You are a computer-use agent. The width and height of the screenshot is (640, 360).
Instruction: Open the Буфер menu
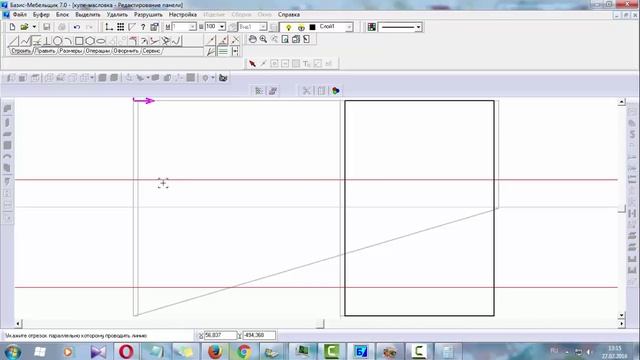click(x=41, y=15)
